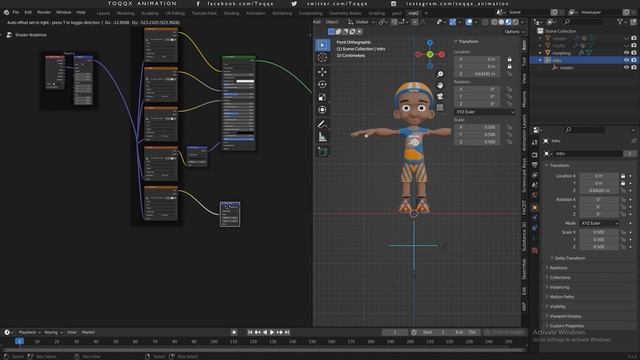Open the Render properties tab icon

tap(535, 155)
